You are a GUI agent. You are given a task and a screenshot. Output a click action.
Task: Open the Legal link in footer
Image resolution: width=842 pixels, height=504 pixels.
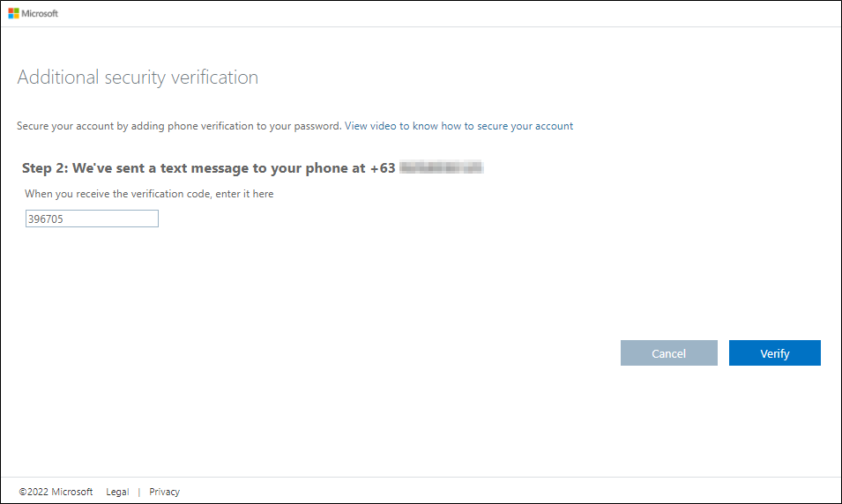click(x=117, y=492)
